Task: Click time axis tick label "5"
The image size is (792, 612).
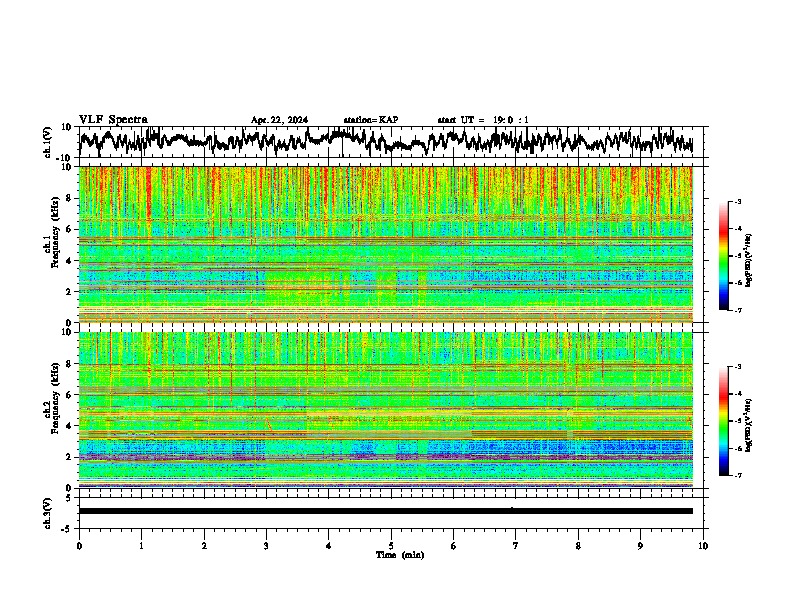Action: [391, 546]
